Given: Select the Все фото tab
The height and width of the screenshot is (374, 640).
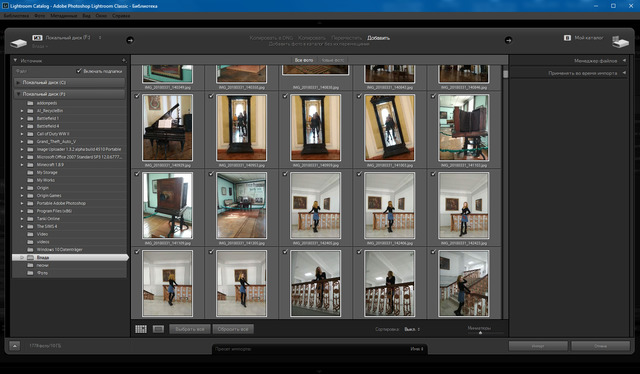Looking at the screenshot, I should [304, 60].
